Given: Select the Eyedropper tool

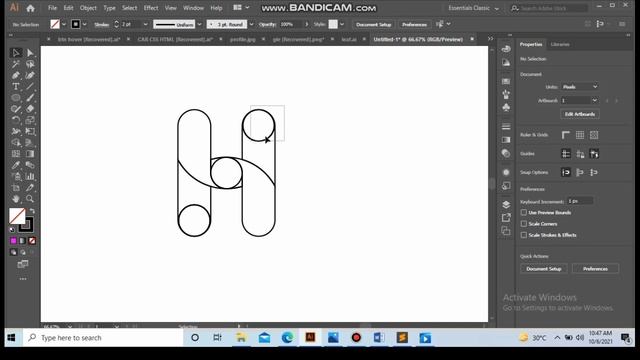Looking at the screenshot, I should (x=16, y=165).
